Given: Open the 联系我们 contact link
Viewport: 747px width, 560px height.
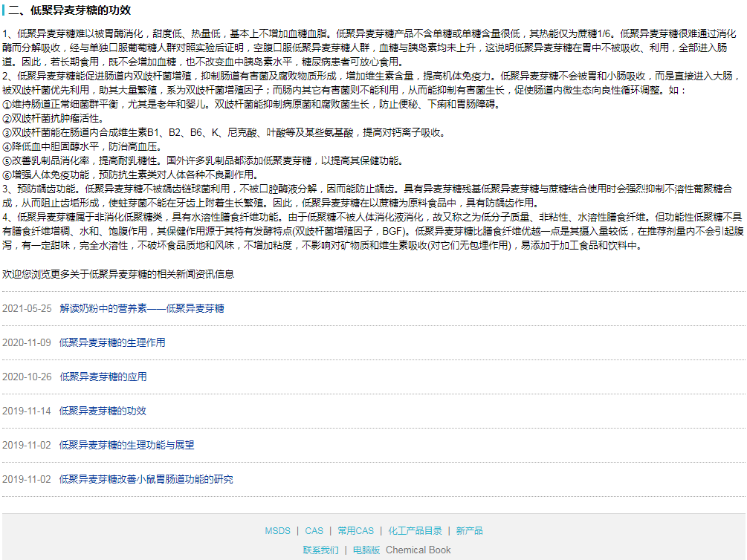Looking at the screenshot, I should pyautogui.click(x=322, y=550).
